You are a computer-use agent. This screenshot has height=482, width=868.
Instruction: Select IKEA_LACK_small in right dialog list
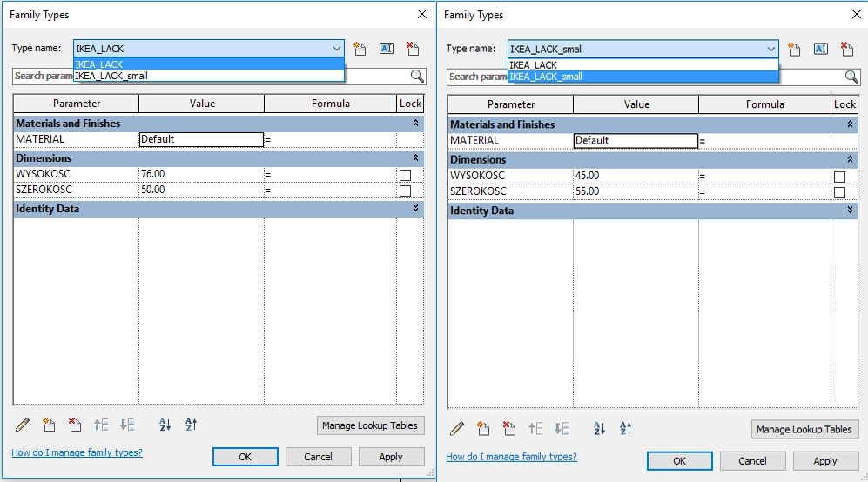643,77
